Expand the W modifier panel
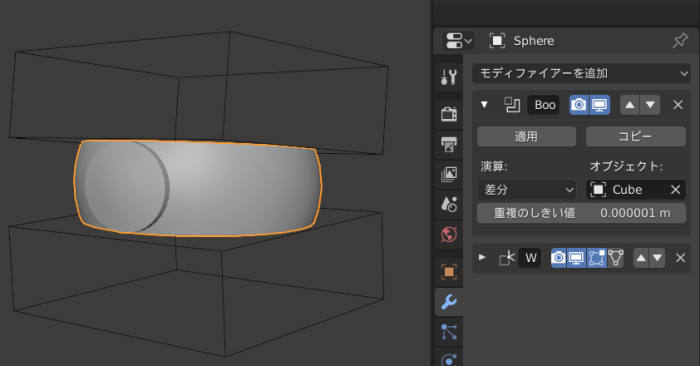Screen dimensions: 700x366 click(x=482, y=258)
